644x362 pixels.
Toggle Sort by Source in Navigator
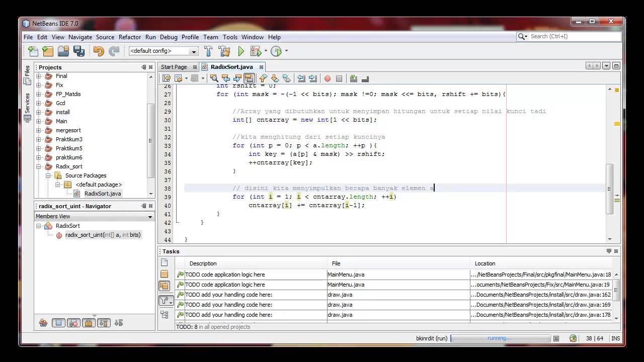pyautogui.click(x=119, y=323)
